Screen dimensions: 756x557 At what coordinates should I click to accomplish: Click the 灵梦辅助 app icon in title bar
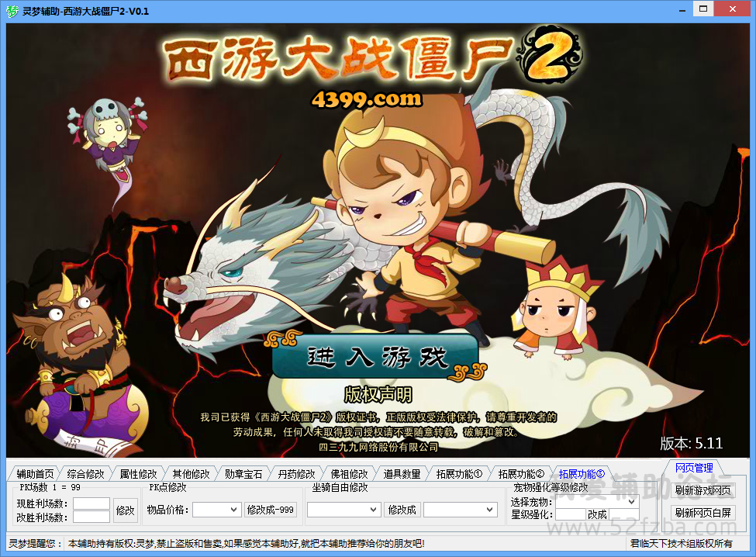(x=12, y=11)
